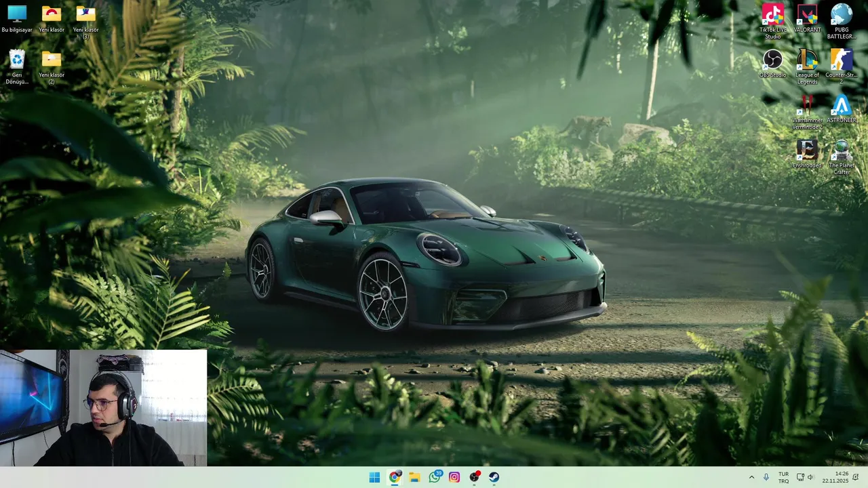
Task: Open network settings from the tray
Action: coord(800,477)
